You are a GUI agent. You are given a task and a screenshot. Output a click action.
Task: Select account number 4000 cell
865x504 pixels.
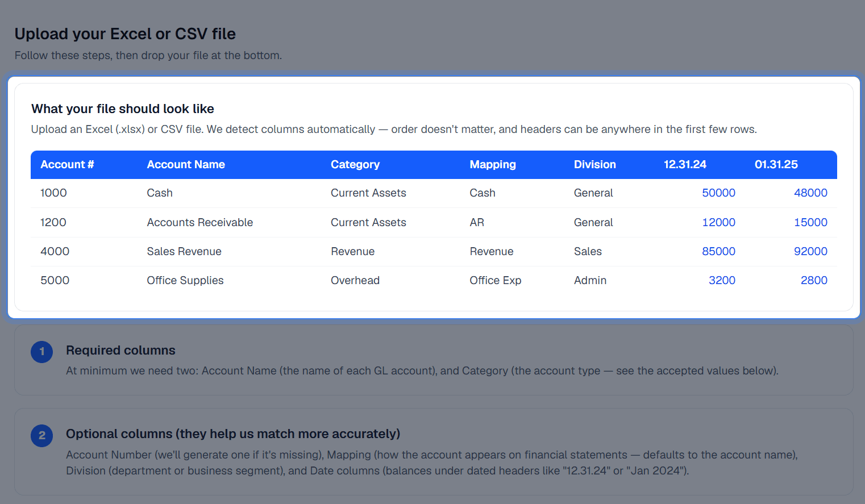click(x=55, y=252)
